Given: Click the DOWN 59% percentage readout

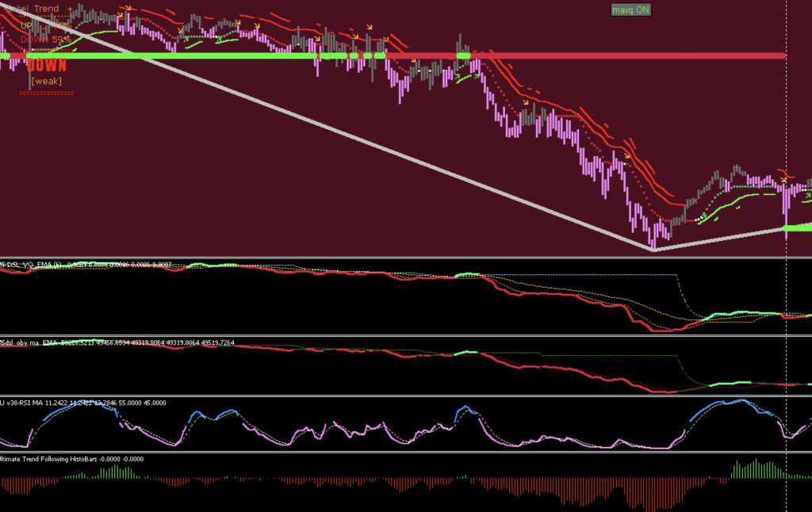Looking at the screenshot, I should coord(46,40).
